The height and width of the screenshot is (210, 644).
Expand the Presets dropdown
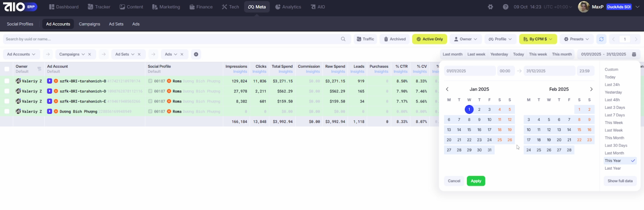576,39
